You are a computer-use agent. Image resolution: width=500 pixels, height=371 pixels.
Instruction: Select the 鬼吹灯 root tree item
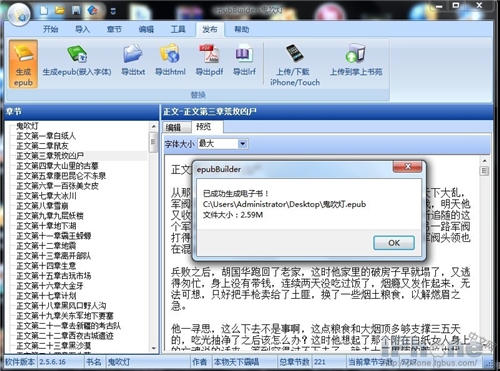click(x=27, y=126)
